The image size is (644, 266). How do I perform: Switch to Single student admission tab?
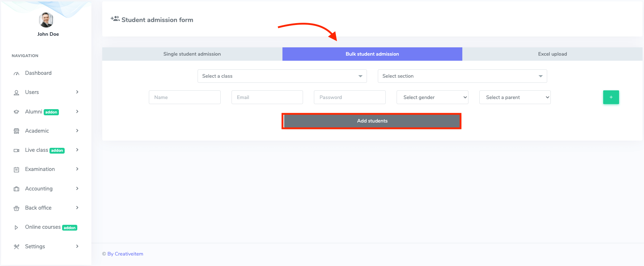click(192, 54)
